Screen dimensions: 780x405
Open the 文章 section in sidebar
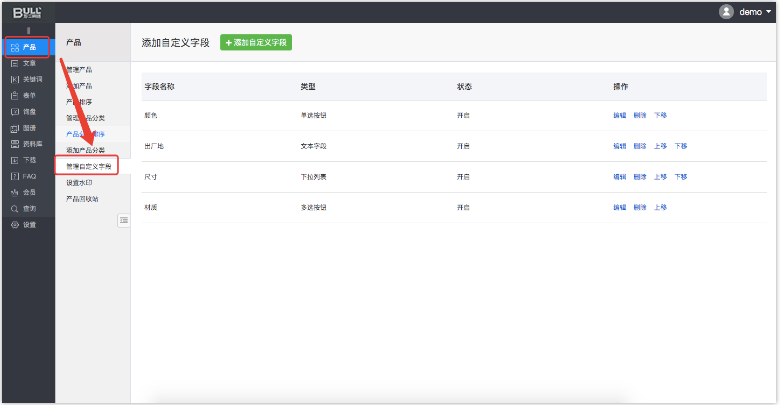28,63
